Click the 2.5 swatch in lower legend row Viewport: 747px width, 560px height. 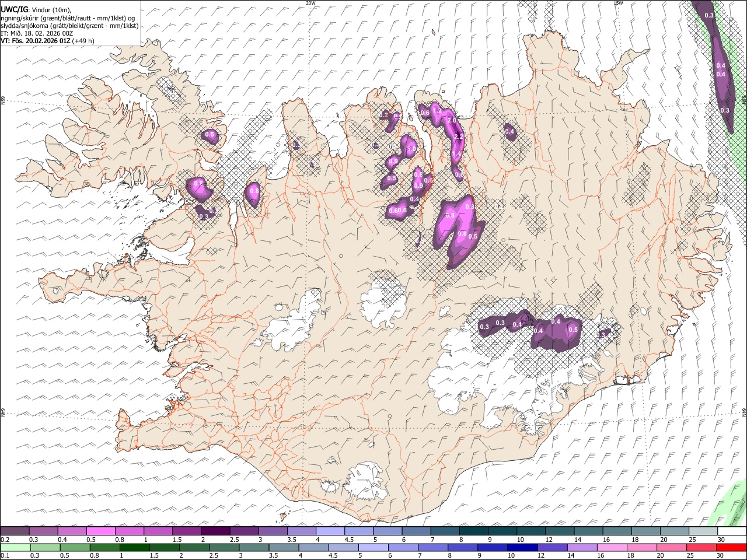coord(224,547)
